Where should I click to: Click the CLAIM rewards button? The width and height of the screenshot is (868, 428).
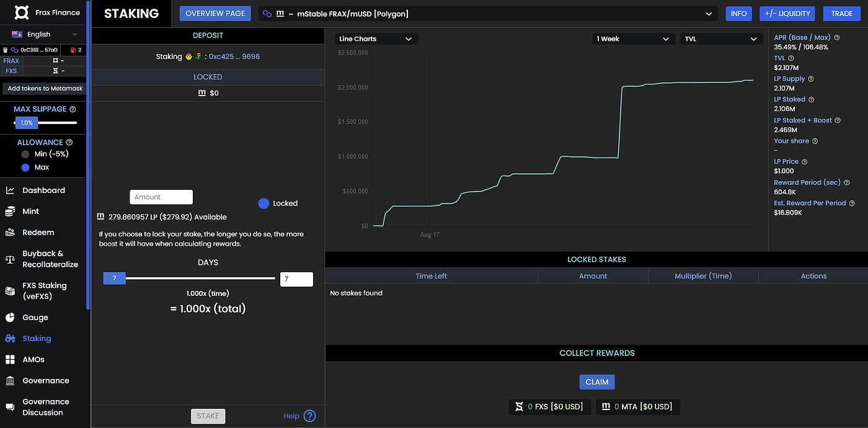[x=597, y=382]
